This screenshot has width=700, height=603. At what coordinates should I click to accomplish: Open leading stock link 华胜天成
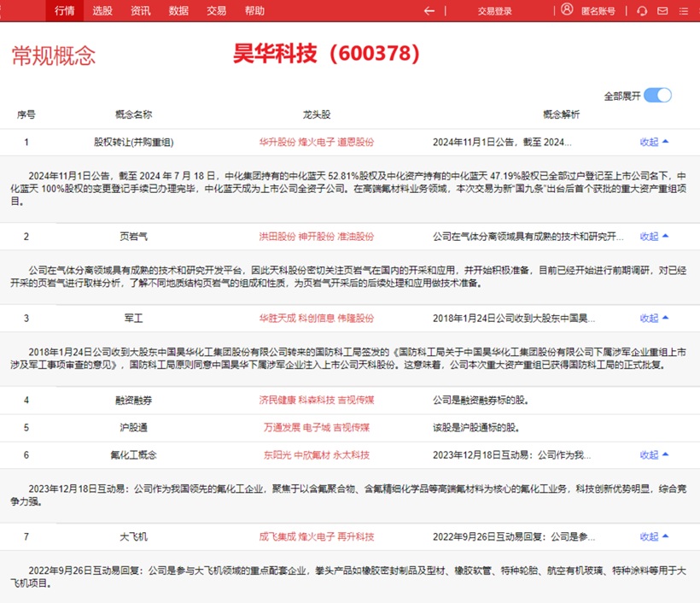point(277,318)
